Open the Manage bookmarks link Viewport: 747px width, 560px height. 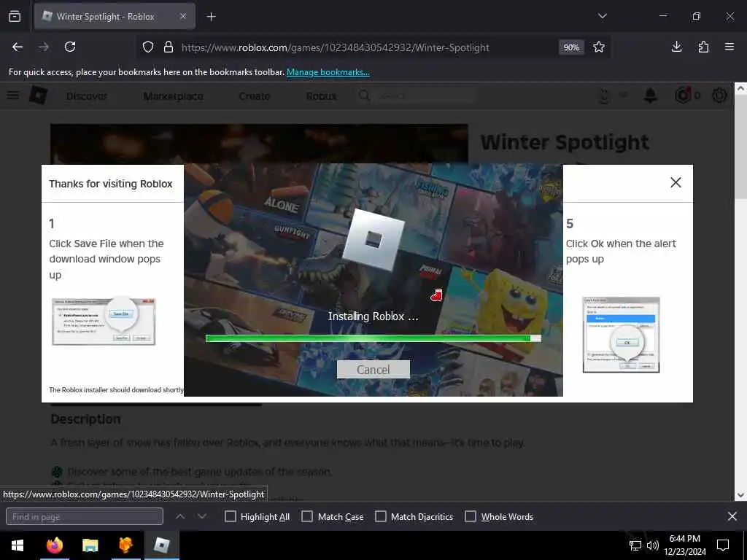pyautogui.click(x=328, y=72)
